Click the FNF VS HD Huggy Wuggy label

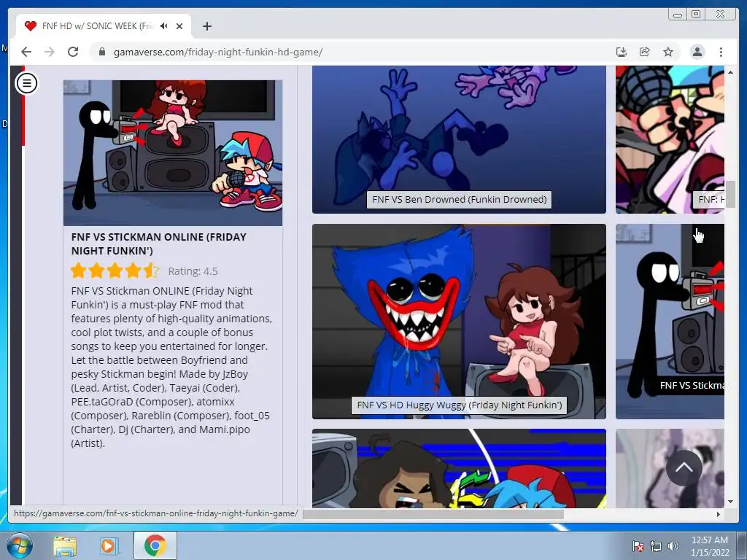(x=460, y=405)
